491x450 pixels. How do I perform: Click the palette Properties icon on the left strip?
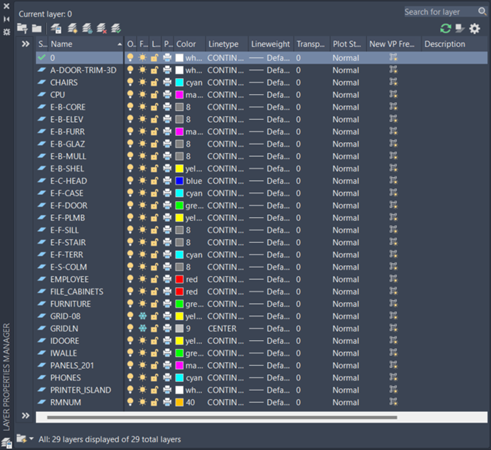(x=6, y=32)
